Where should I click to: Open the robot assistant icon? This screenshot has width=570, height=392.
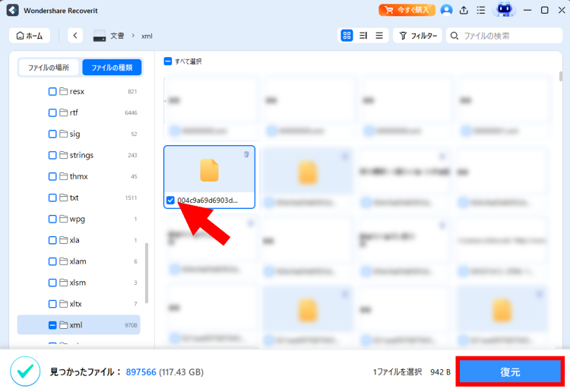click(504, 9)
